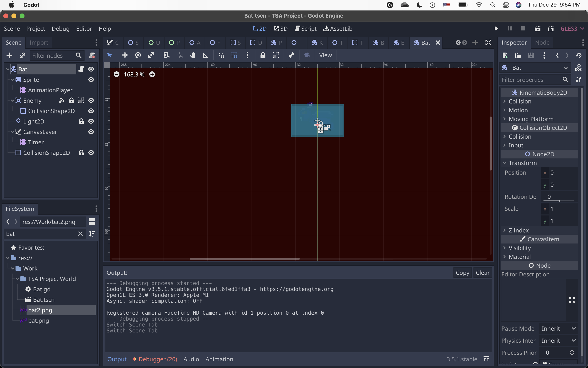Clear the FileSystem bat search
588x368 pixels.
coord(80,234)
